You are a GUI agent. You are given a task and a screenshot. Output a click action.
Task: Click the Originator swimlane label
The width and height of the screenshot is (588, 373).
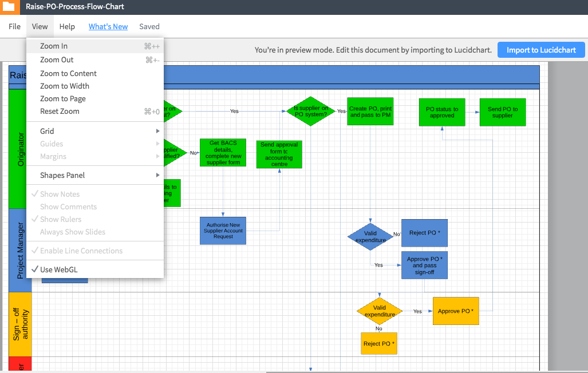click(21, 149)
